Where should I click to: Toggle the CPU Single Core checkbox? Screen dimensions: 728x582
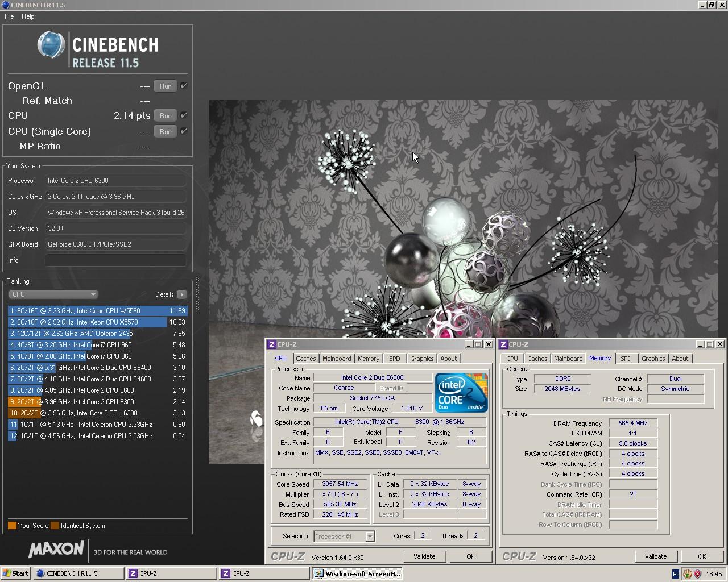tap(184, 131)
